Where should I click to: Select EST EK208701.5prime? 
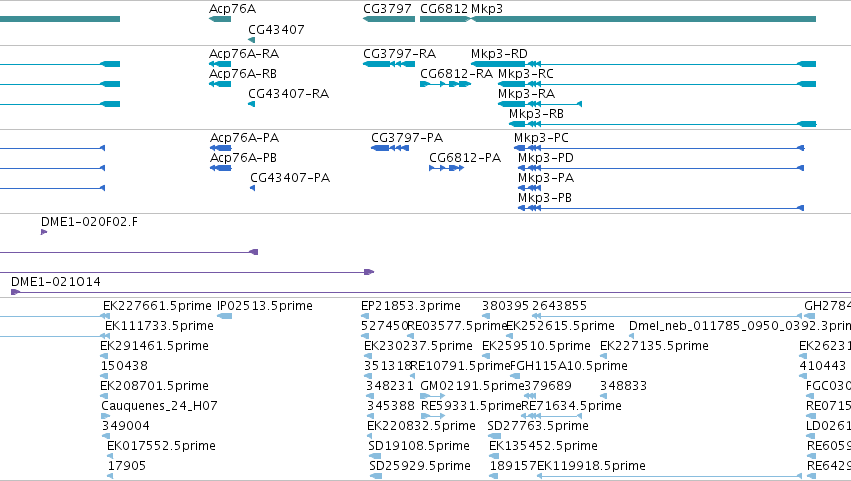[154, 387]
